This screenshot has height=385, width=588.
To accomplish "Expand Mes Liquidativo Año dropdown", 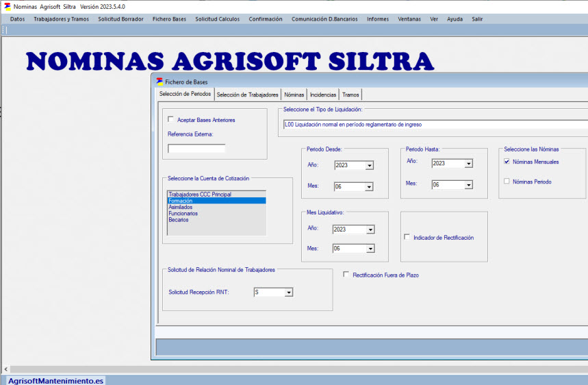I will pos(370,229).
